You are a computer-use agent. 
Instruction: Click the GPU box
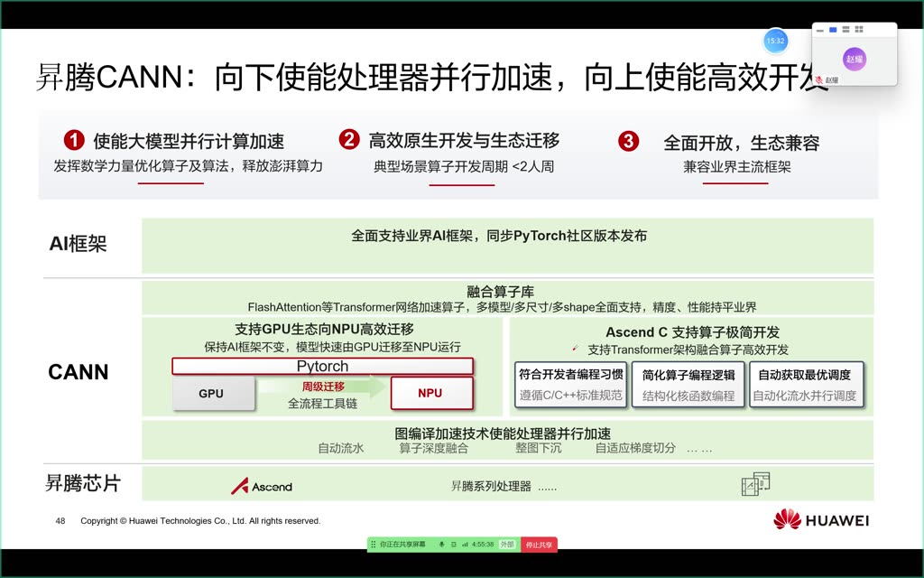(213, 394)
